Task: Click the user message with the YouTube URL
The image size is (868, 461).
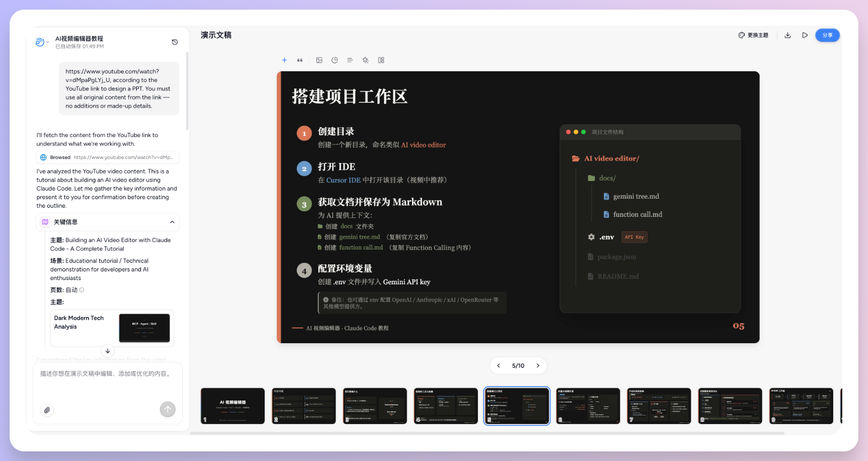Action: [x=119, y=88]
